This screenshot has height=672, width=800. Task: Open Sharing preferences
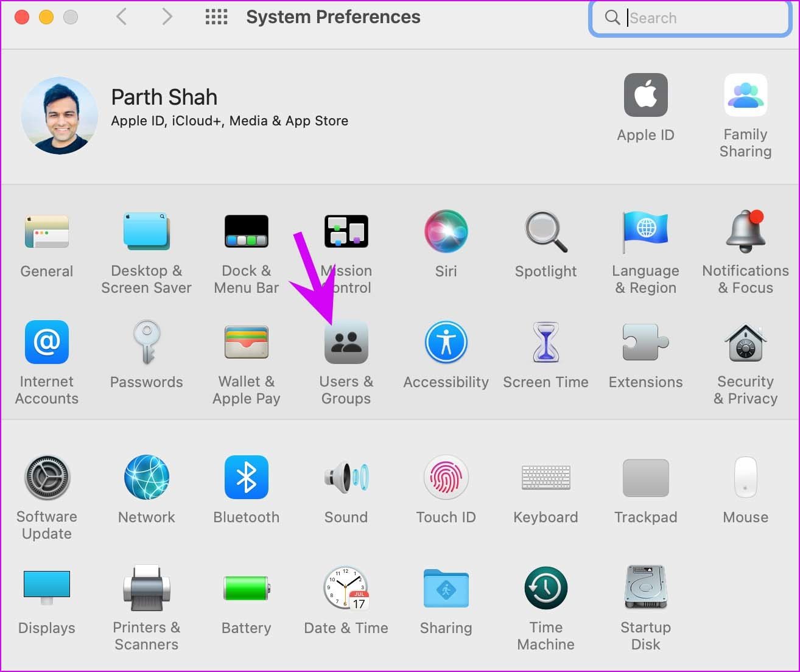tap(446, 588)
